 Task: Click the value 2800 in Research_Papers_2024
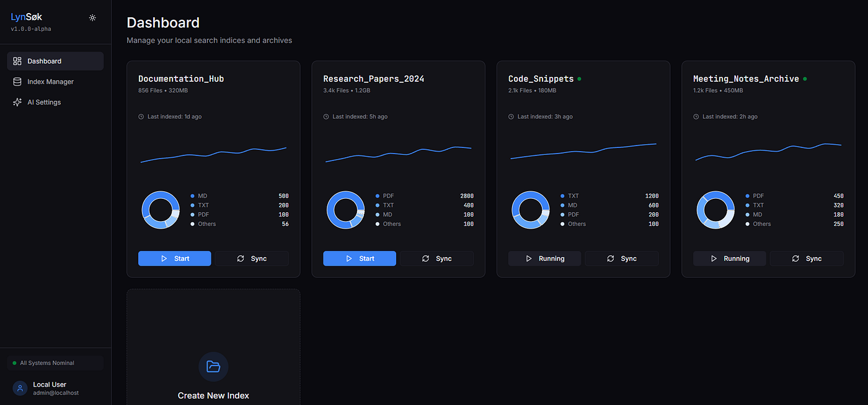[x=467, y=196]
